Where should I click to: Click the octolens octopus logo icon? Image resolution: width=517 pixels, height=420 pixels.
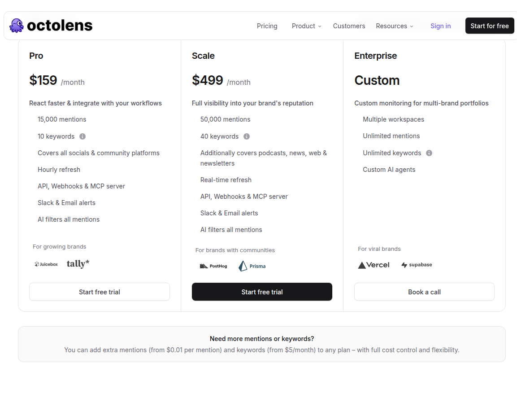coord(17,26)
